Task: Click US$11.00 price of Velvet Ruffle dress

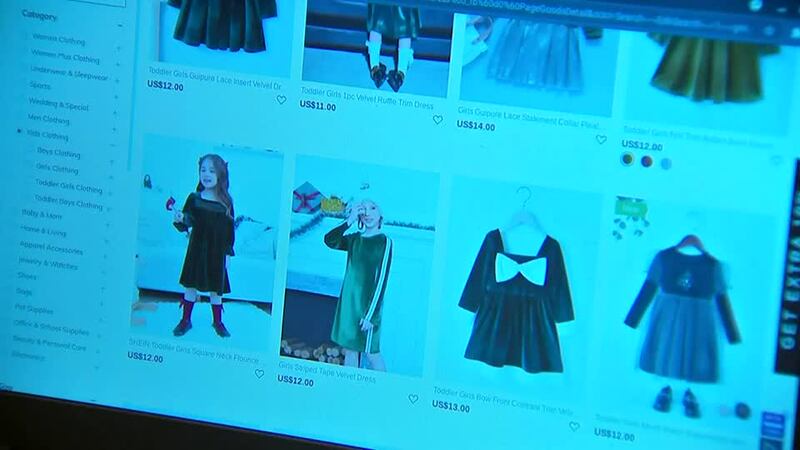Action: (317, 106)
